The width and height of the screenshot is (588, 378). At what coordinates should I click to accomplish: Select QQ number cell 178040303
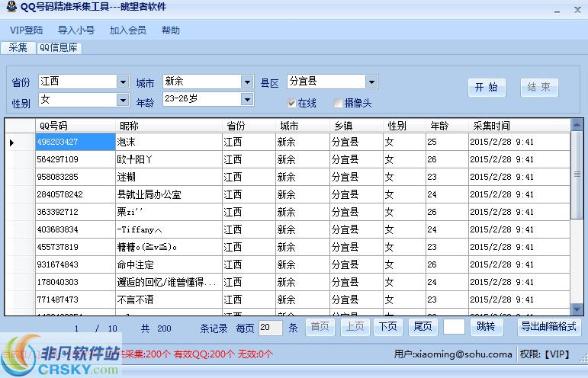pyautogui.click(x=76, y=282)
